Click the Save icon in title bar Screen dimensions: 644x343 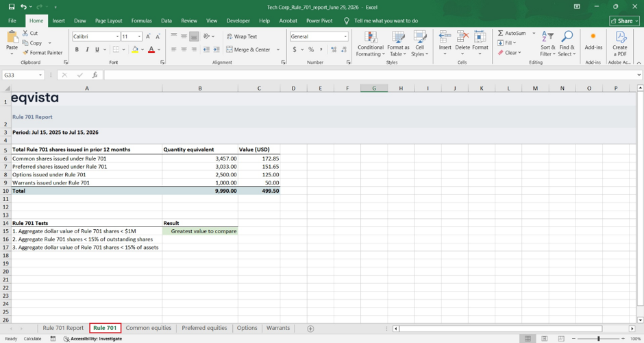tap(12, 7)
